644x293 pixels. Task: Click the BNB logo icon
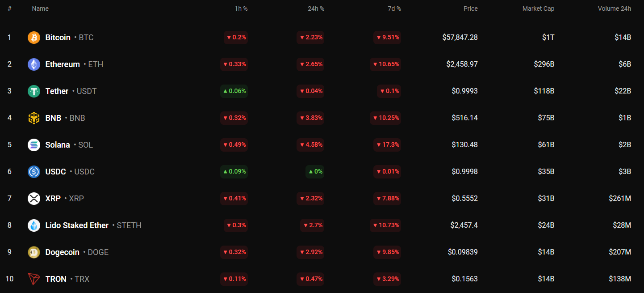pyautogui.click(x=34, y=118)
